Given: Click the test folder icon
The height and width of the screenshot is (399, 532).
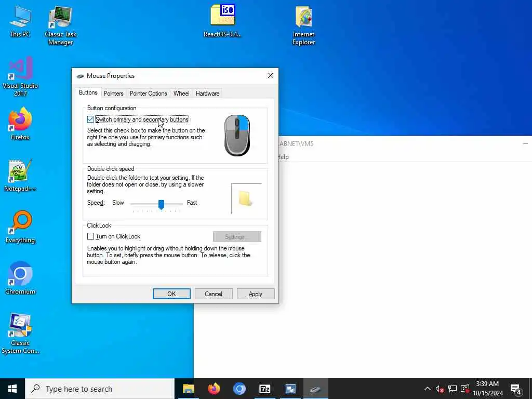Looking at the screenshot, I should coord(245,198).
